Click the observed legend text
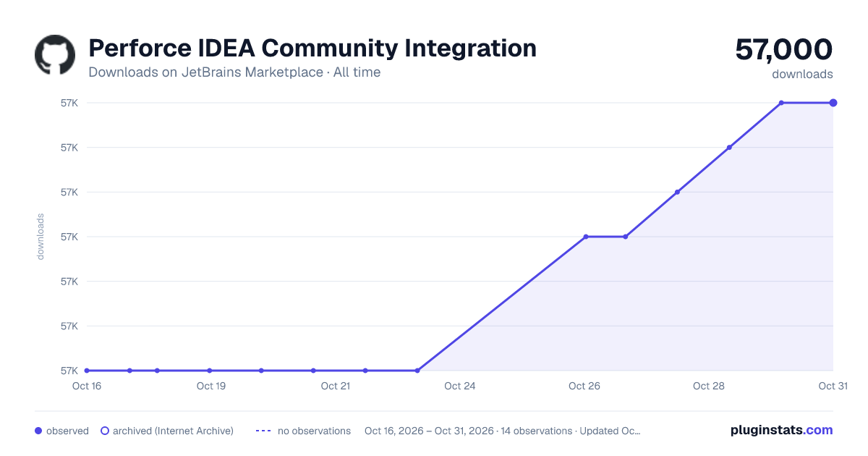Image resolution: width=868 pixels, height=456 pixels. click(67, 431)
